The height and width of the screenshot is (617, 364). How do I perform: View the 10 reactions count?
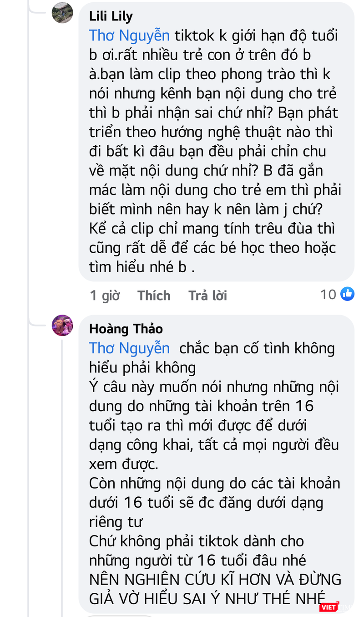click(329, 294)
